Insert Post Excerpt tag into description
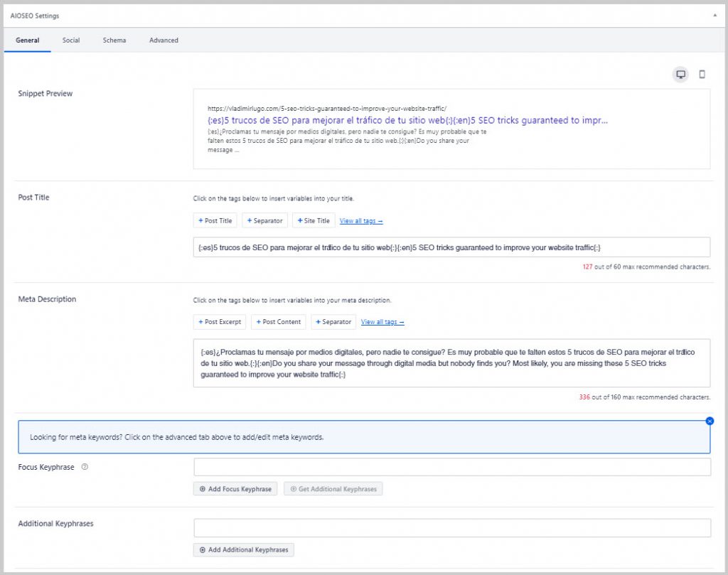This screenshot has width=728, height=575. coord(220,322)
